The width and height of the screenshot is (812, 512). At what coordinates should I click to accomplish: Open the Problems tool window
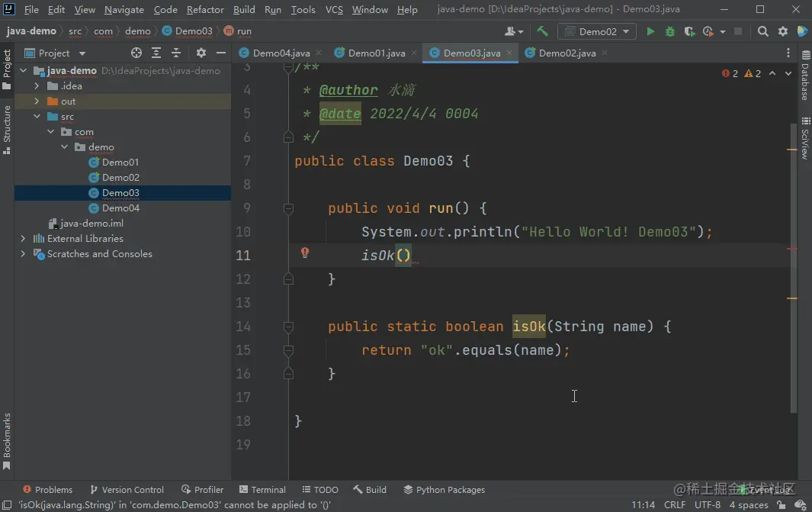tap(47, 490)
